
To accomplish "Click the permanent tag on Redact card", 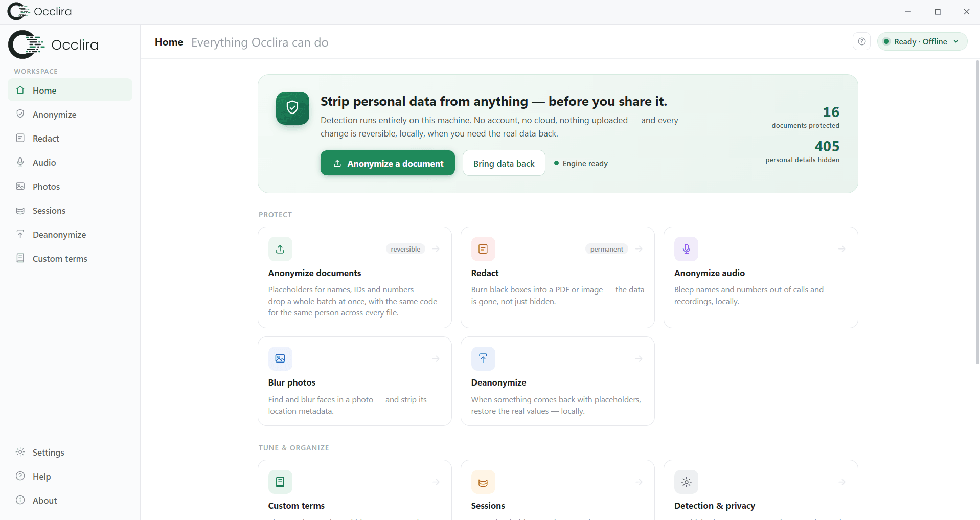I will [607, 249].
